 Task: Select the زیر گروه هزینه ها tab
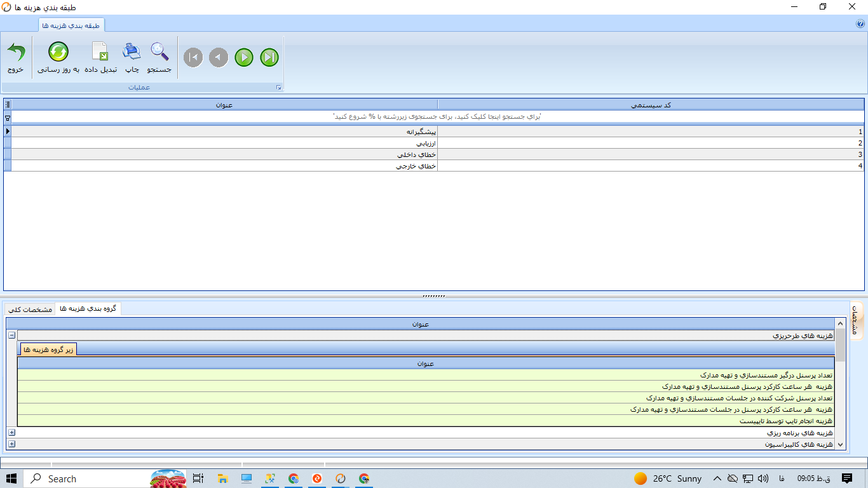pyautogui.click(x=48, y=349)
